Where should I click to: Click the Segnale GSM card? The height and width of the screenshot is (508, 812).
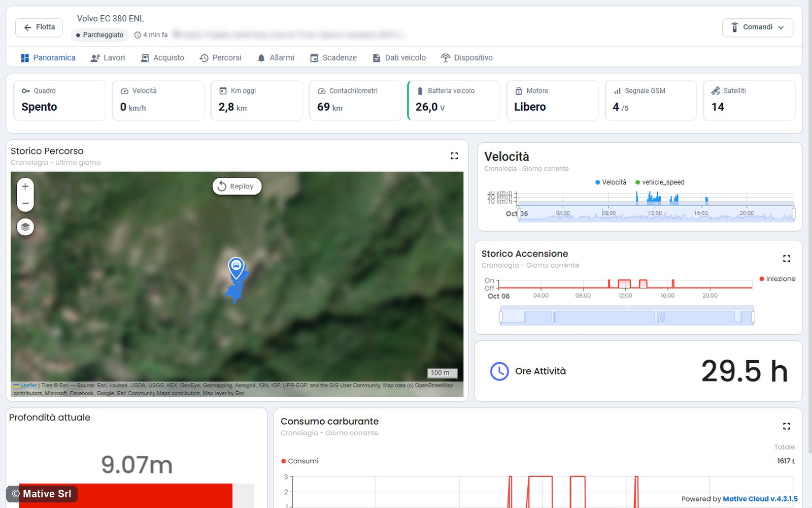[x=651, y=101]
